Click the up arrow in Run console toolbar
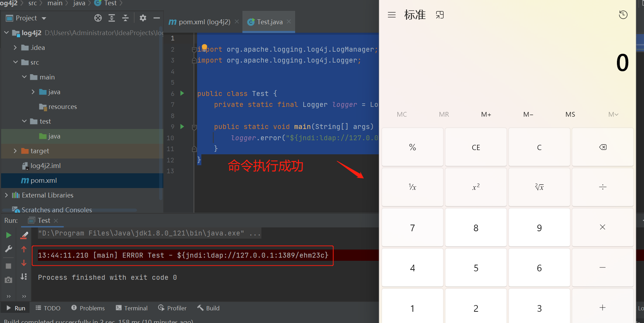This screenshot has width=644, height=323. tap(24, 249)
